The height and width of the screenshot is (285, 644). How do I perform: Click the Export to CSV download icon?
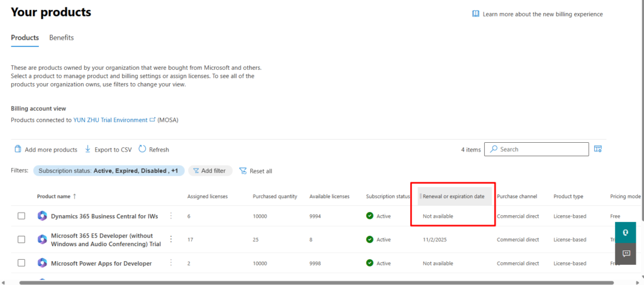click(x=88, y=150)
